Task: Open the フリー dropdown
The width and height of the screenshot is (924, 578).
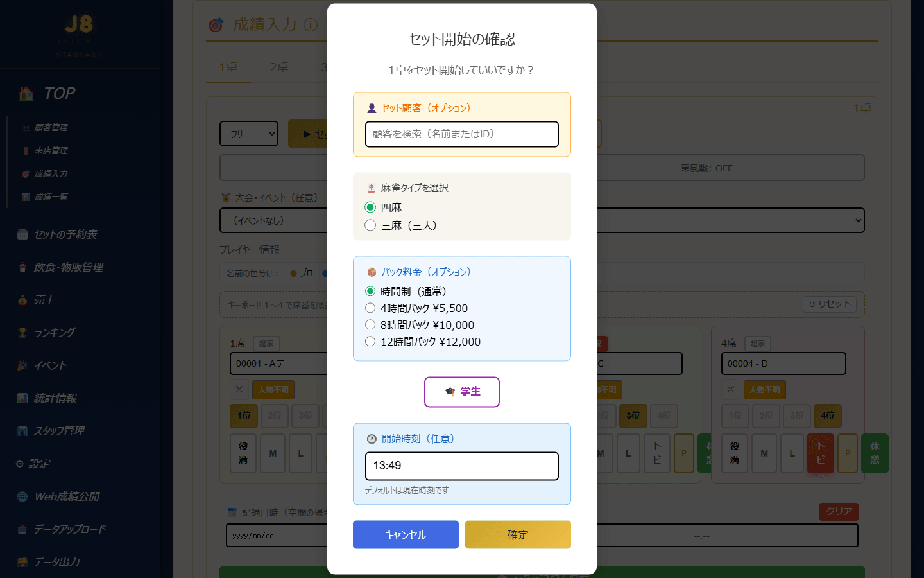Action: click(249, 134)
